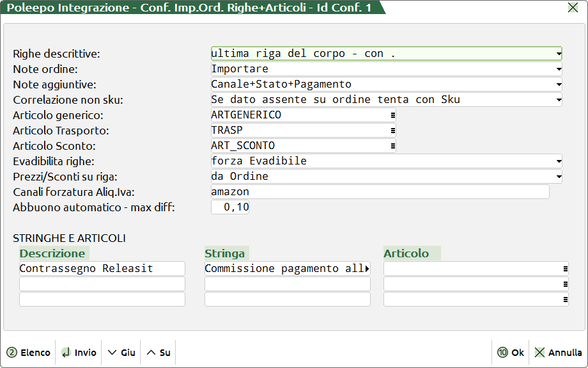Open lookup icon in third Articolo row

point(565,300)
